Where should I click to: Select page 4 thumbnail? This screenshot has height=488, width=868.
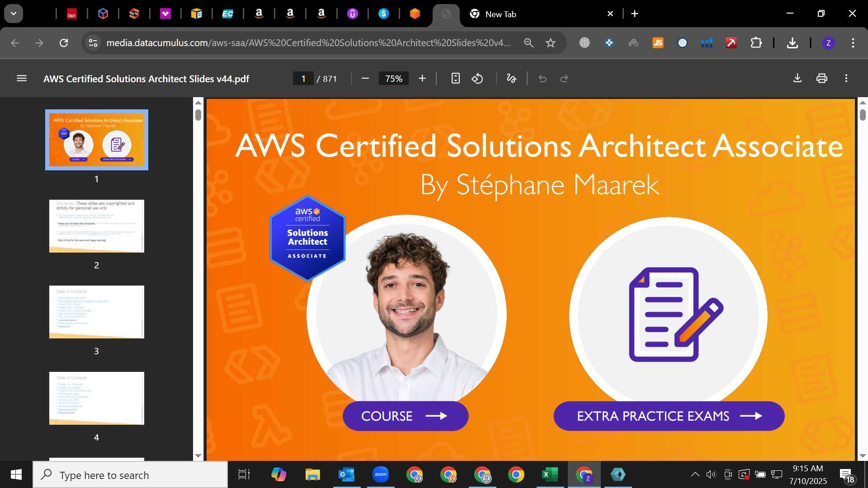[x=97, y=398]
